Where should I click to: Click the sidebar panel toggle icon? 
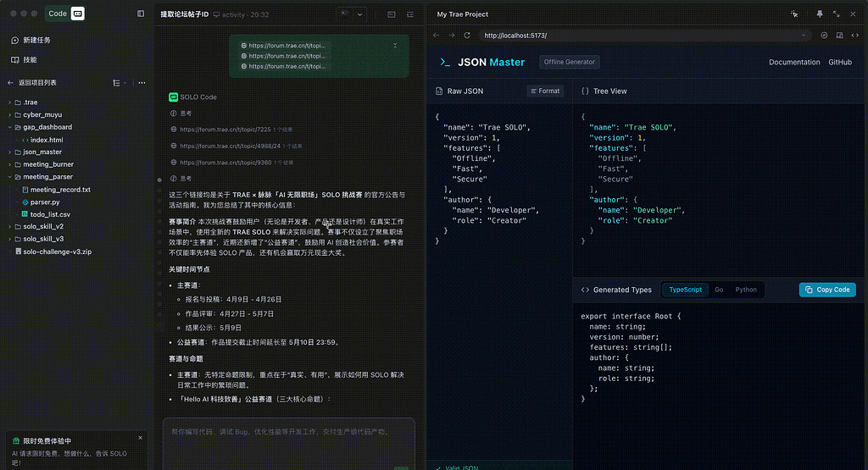pos(142,14)
